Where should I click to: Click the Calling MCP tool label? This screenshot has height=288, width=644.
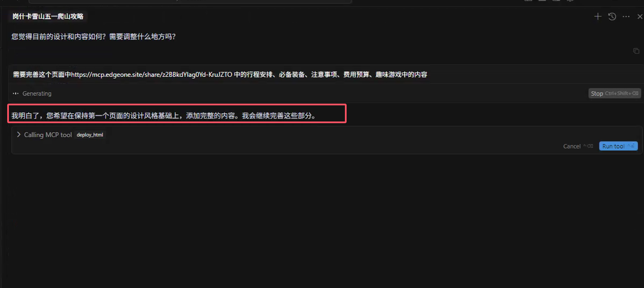tap(48, 135)
